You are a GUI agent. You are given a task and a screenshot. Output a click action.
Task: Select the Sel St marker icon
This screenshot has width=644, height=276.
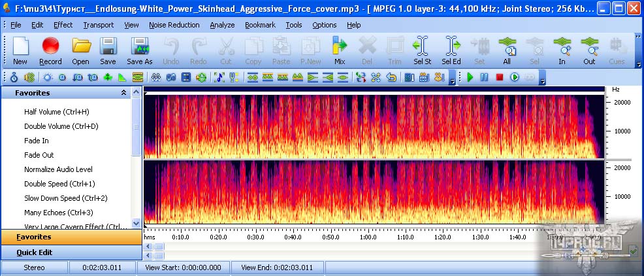pyautogui.click(x=422, y=51)
